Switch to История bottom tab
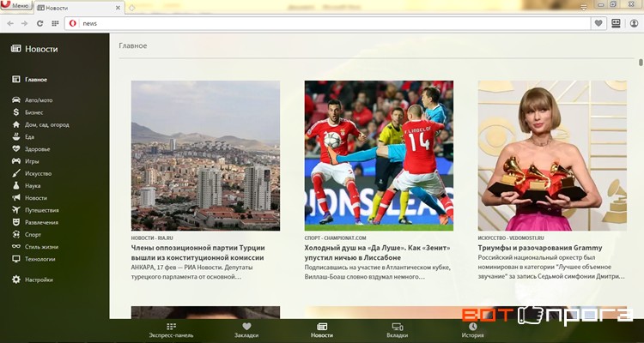This screenshot has height=343, width=644. pos(473,331)
